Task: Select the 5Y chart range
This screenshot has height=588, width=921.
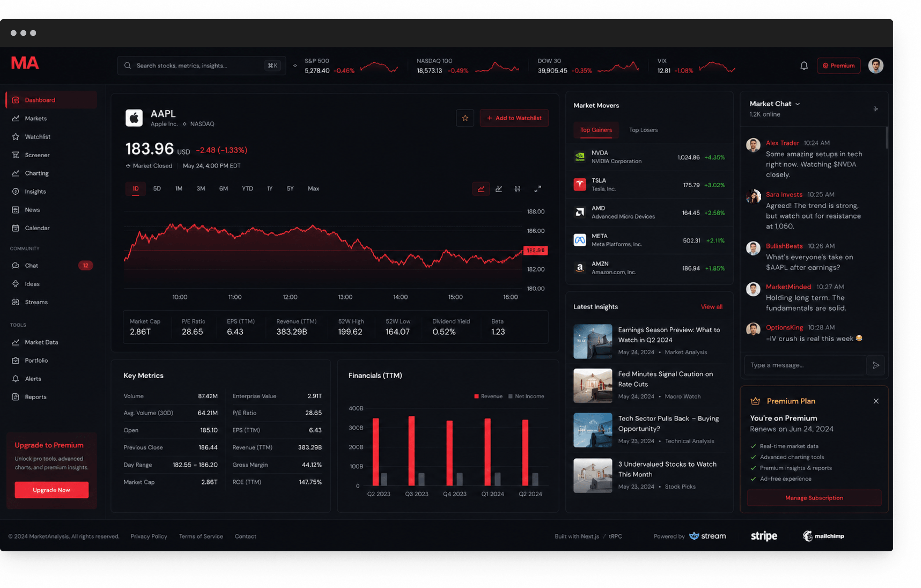Action: click(x=290, y=189)
